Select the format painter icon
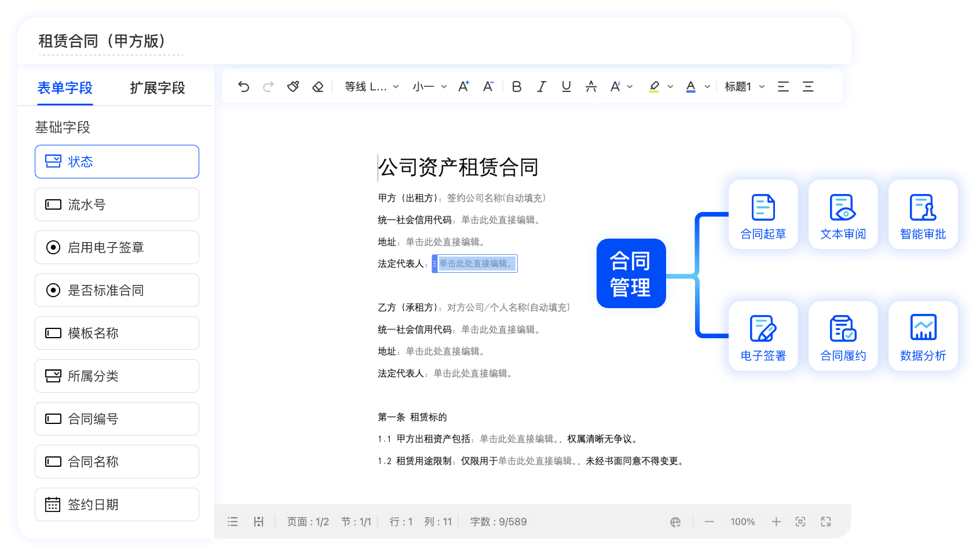This screenshot has width=980, height=556. point(293,87)
